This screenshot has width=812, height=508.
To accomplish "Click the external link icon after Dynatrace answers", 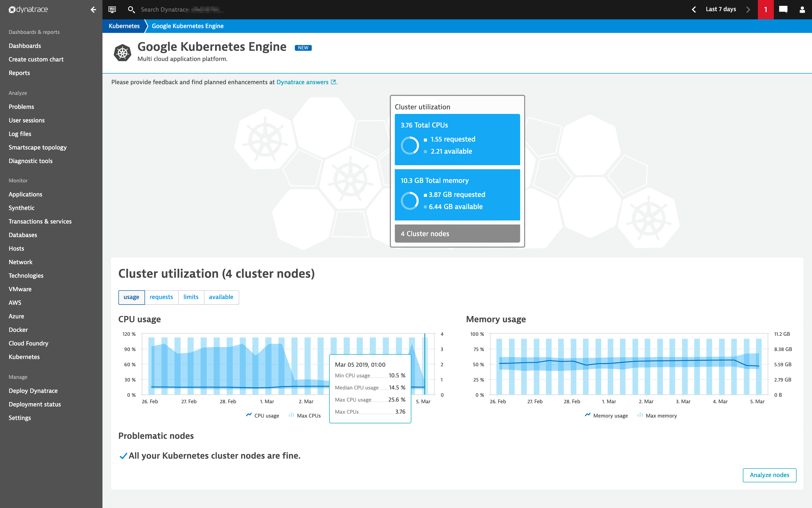I will pyautogui.click(x=333, y=82).
